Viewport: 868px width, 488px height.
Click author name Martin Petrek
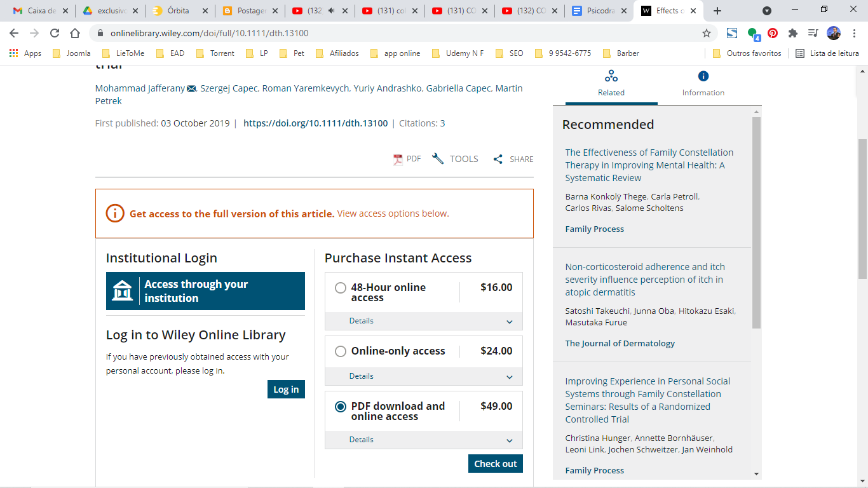(x=309, y=95)
